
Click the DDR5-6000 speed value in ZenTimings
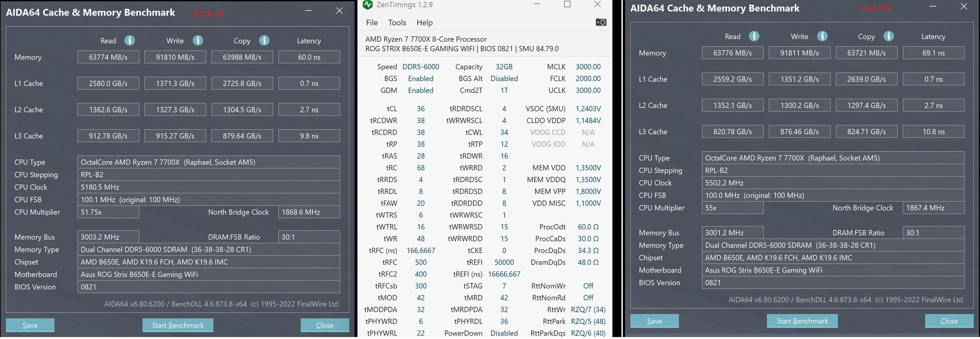[421, 67]
